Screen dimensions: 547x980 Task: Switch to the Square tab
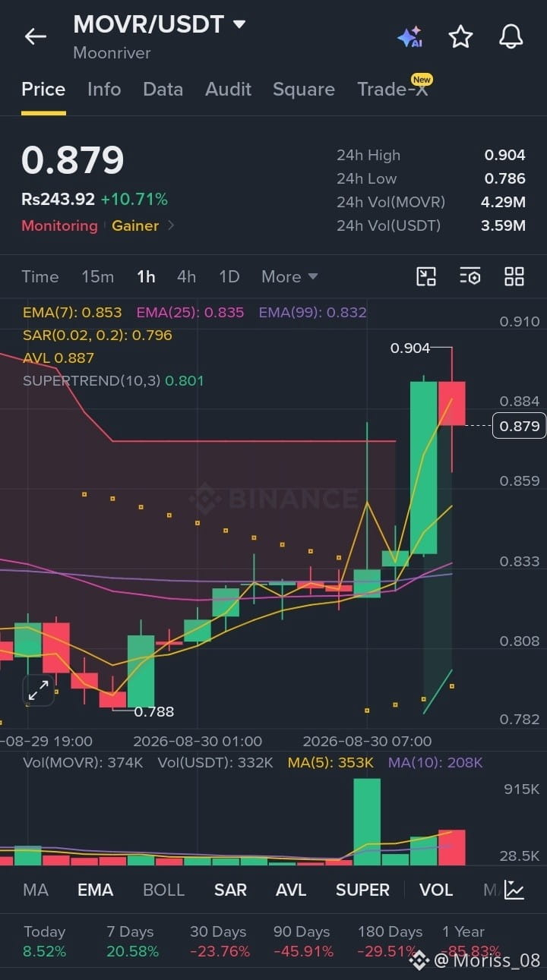pos(304,90)
